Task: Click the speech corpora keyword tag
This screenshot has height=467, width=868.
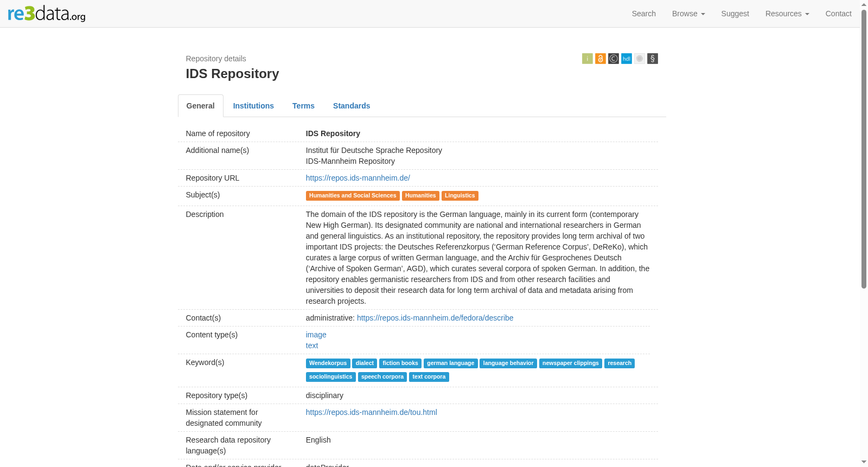Action: (x=382, y=377)
